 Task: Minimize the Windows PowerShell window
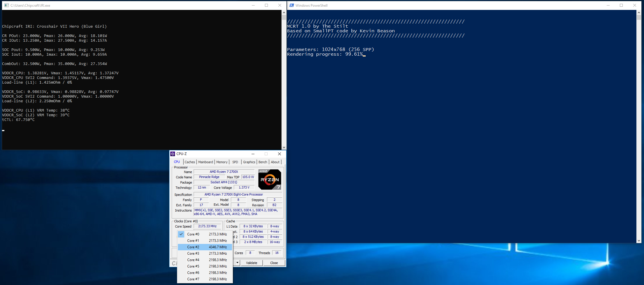608,5
